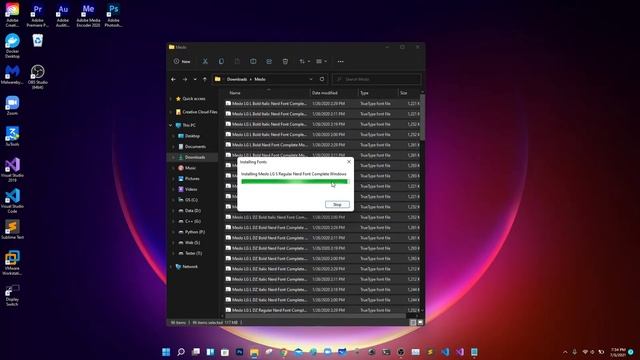The width and height of the screenshot is (640, 360).
Task: Click the font installation progress bar
Action: click(x=295, y=182)
